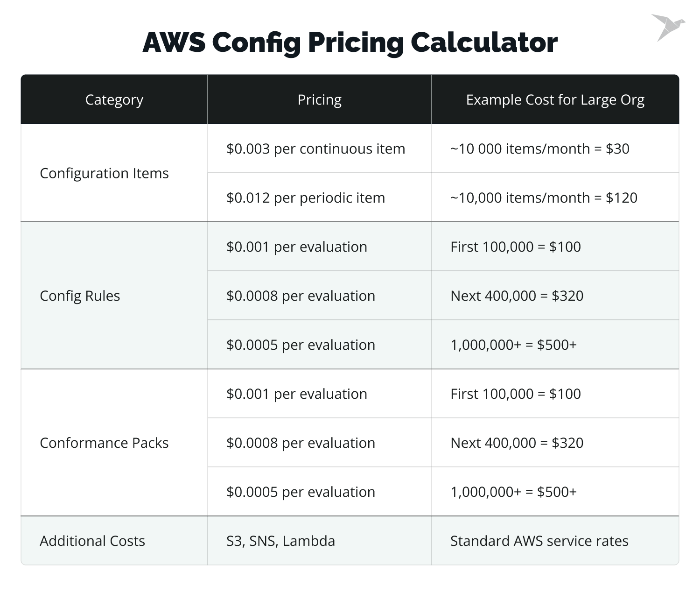Viewport: 700px width, 593px height.
Task: Select the Standard AWS service rates cell
Action: pos(539,541)
